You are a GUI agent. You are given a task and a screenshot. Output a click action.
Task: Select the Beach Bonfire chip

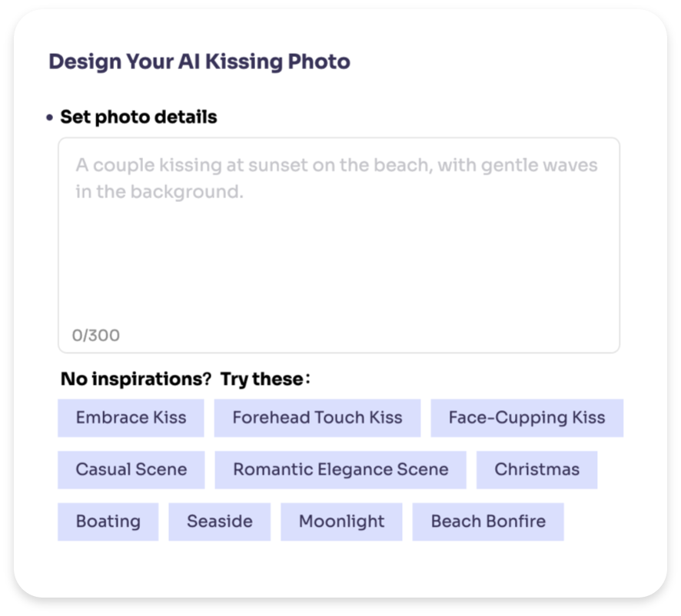click(x=488, y=522)
